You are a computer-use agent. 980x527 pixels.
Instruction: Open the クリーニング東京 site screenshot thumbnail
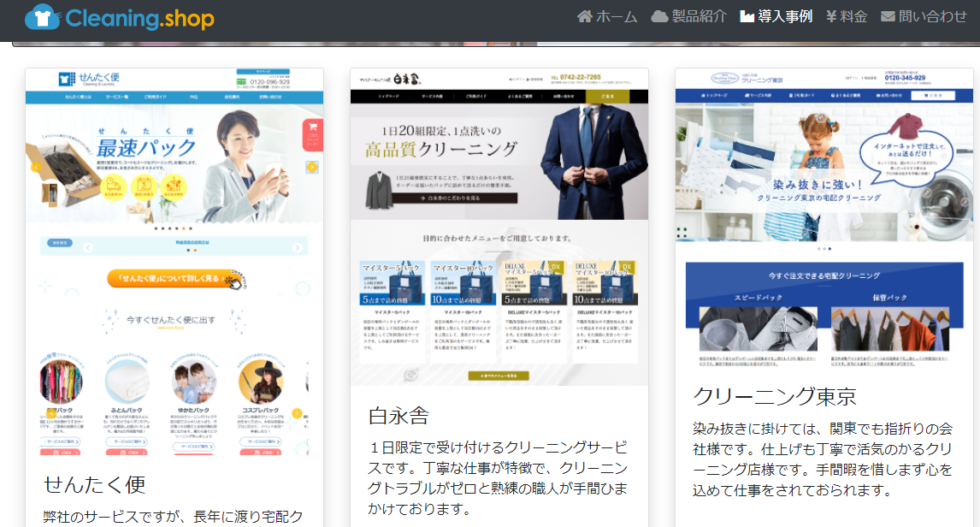click(x=824, y=217)
